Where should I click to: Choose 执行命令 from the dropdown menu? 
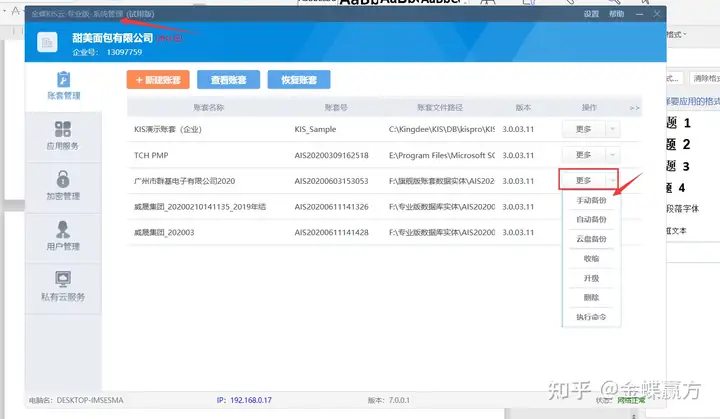[591, 317]
